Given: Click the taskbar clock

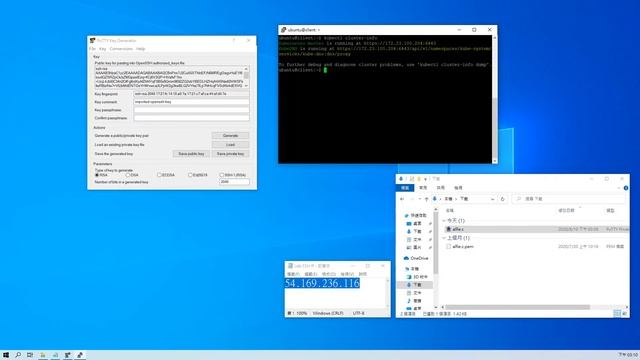Looking at the screenshot, I should click(x=628, y=355).
